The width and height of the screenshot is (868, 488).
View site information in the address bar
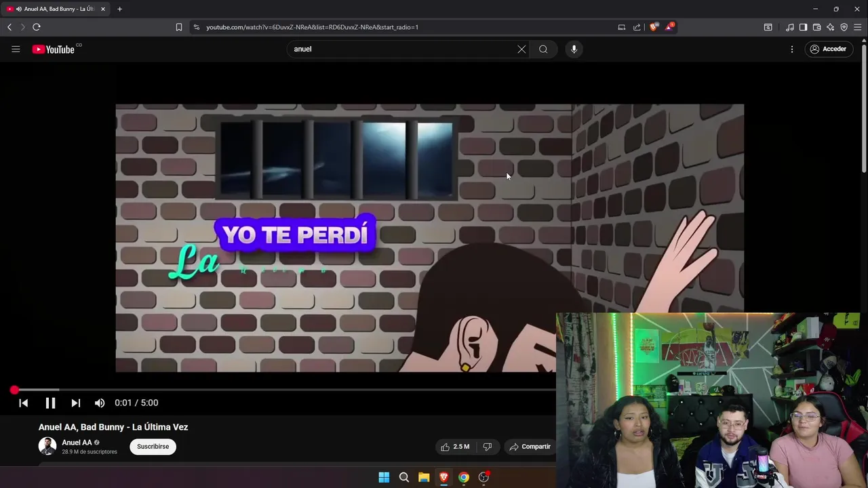click(x=197, y=27)
